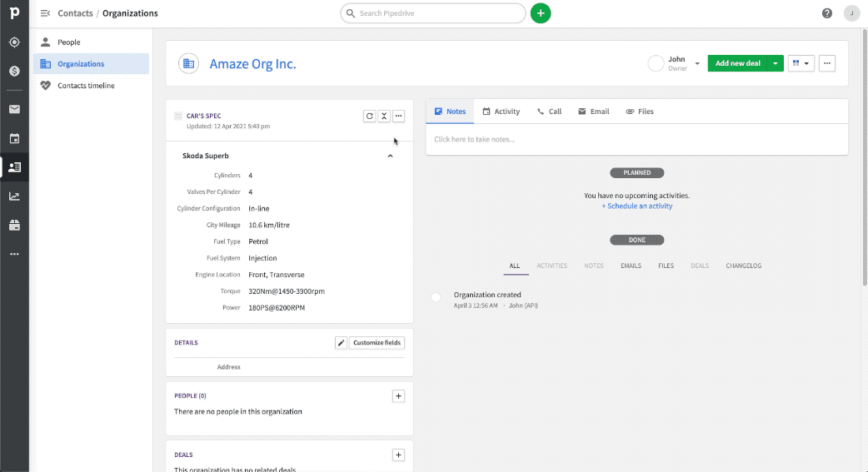Open the Add new deal dropdown arrow
Viewport: 868px width, 472px height.
776,63
